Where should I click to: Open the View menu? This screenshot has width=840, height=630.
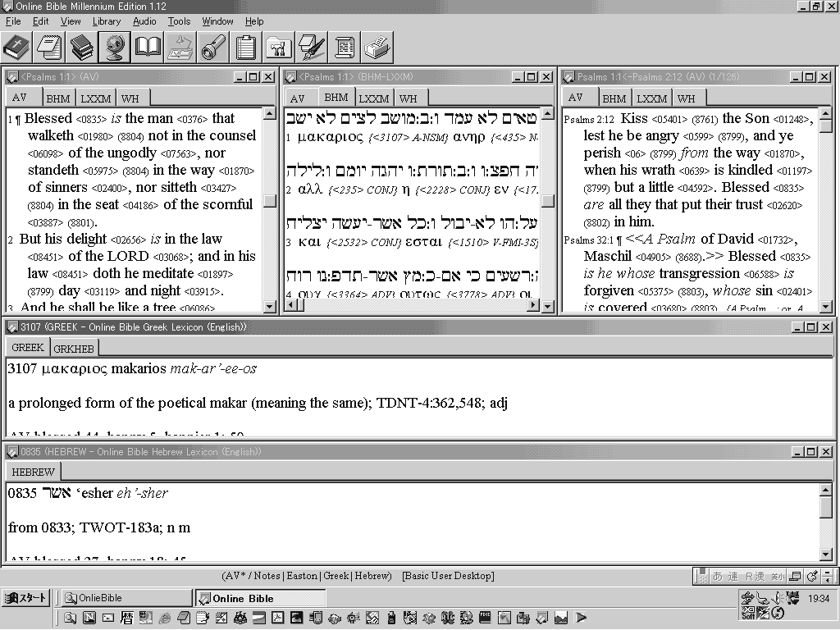coord(71,21)
